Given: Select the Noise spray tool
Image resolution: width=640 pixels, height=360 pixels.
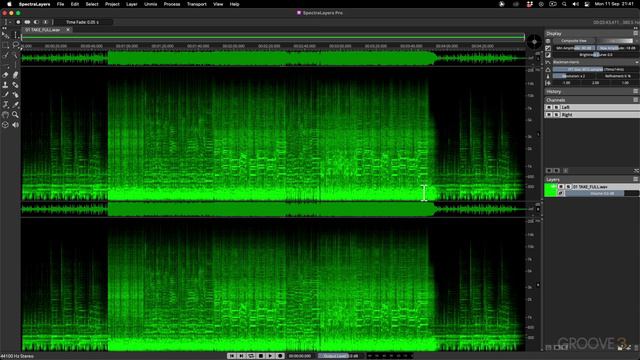Looking at the screenshot, I should pyautogui.click(x=15, y=95).
